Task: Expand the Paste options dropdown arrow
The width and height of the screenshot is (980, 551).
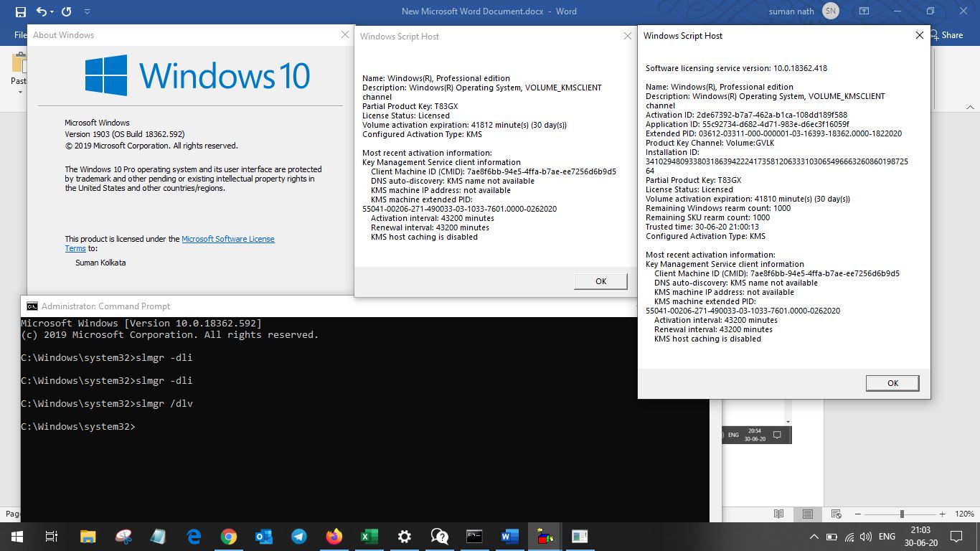Action: 19,93
